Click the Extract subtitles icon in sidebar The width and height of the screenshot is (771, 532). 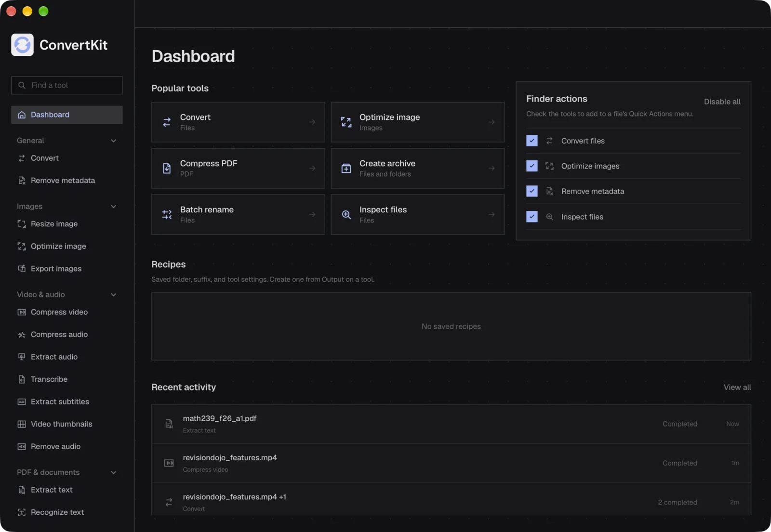(22, 402)
